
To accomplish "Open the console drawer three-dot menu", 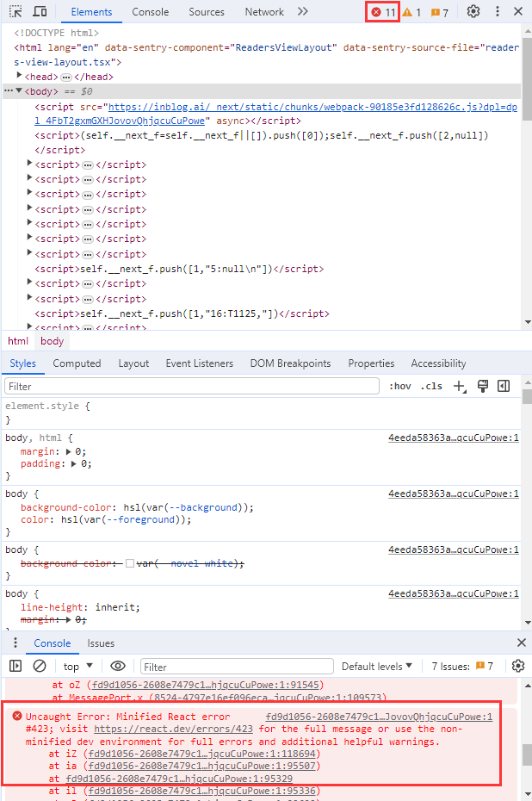I will [15, 643].
